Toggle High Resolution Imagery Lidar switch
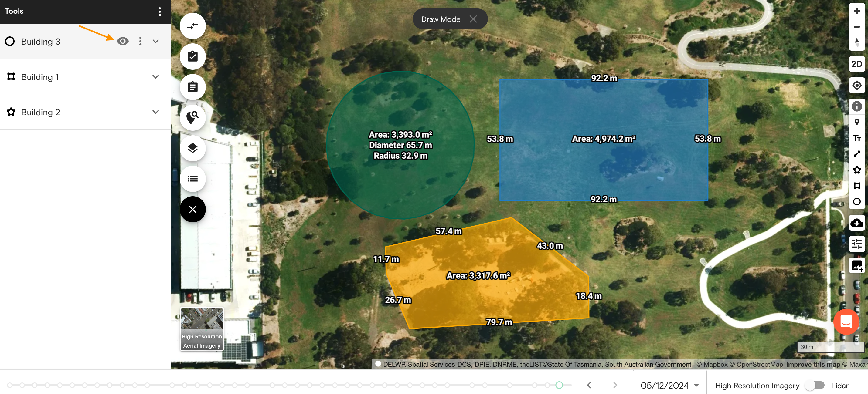868x394 pixels. pos(815,385)
